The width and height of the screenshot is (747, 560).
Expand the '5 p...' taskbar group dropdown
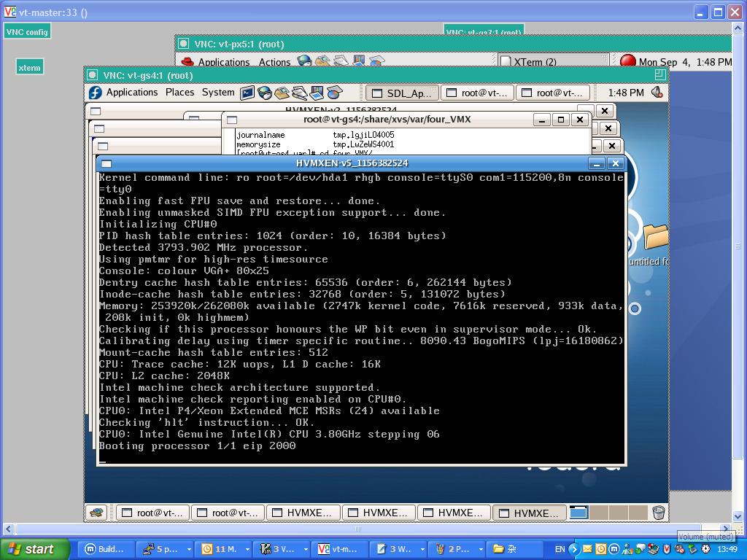pos(189,549)
